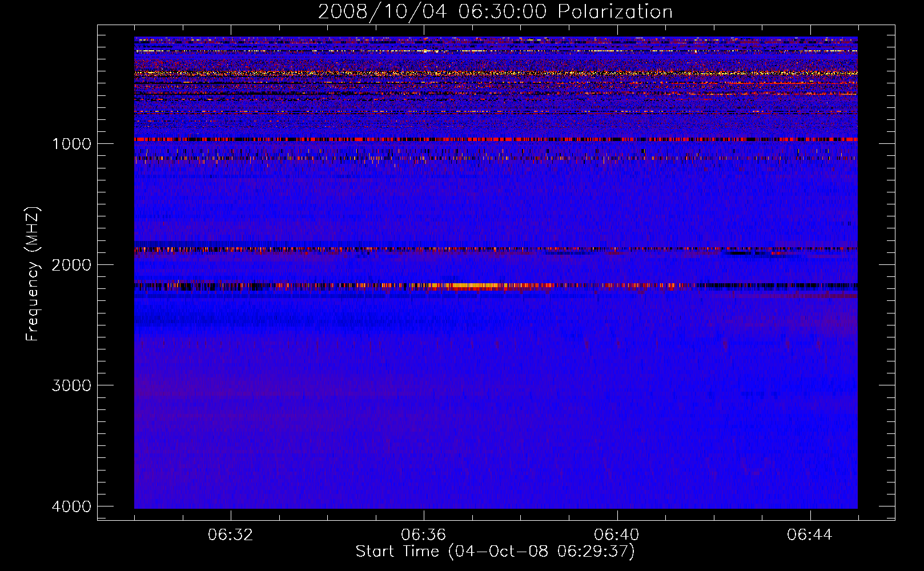Click the 06:32 time tick label
Screen dimensions: 924x571
231,535
